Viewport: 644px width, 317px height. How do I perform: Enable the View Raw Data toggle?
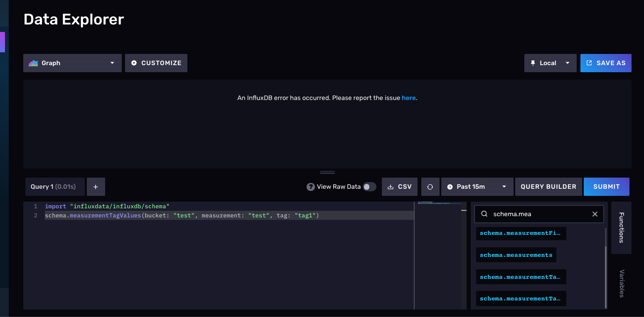(369, 187)
